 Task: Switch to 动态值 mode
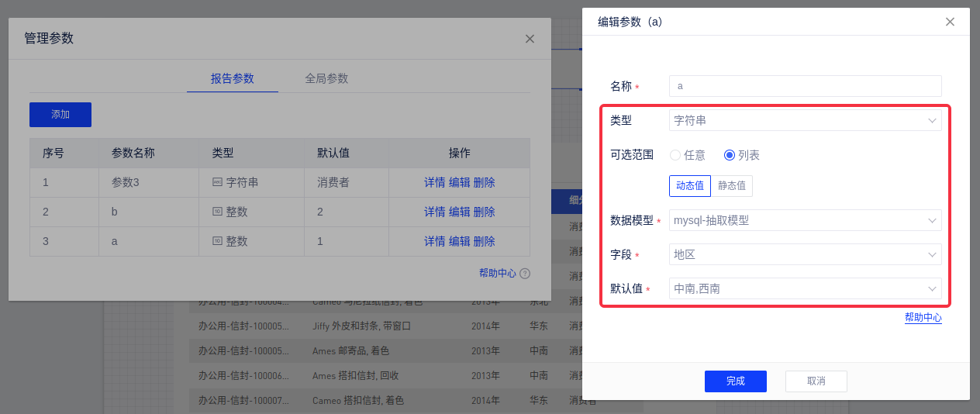pyautogui.click(x=690, y=186)
